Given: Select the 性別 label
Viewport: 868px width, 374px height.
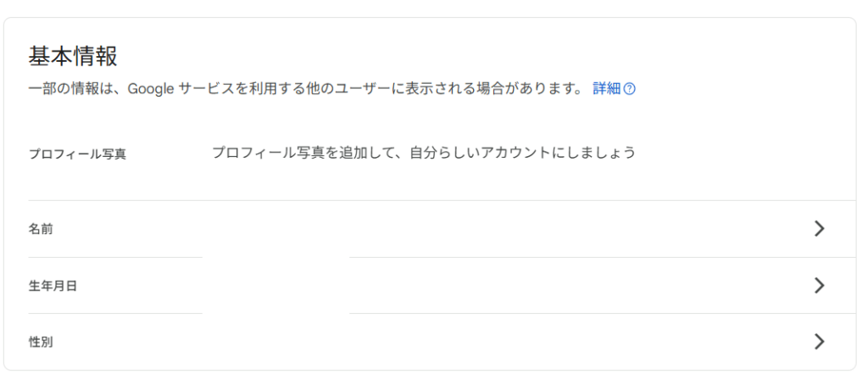Looking at the screenshot, I should coord(41,342).
